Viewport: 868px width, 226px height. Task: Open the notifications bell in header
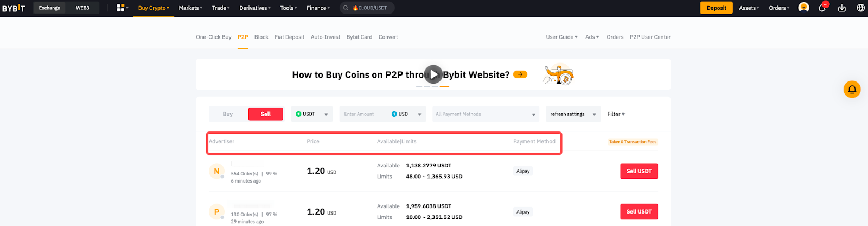822,8
